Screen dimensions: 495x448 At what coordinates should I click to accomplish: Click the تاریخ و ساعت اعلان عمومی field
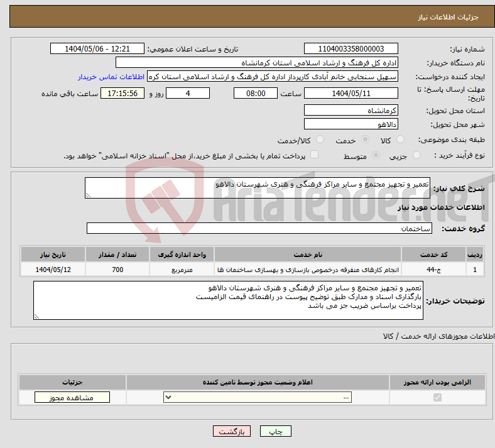click(97, 48)
